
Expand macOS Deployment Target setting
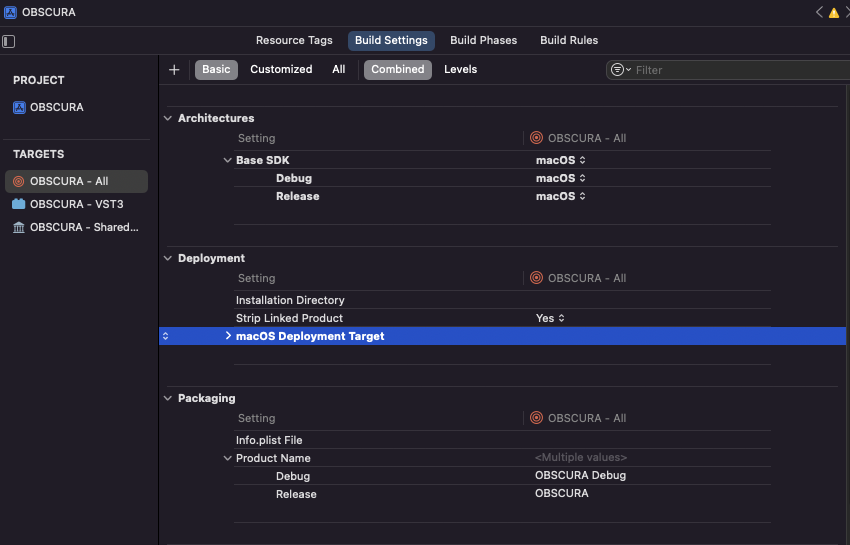(x=228, y=336)
